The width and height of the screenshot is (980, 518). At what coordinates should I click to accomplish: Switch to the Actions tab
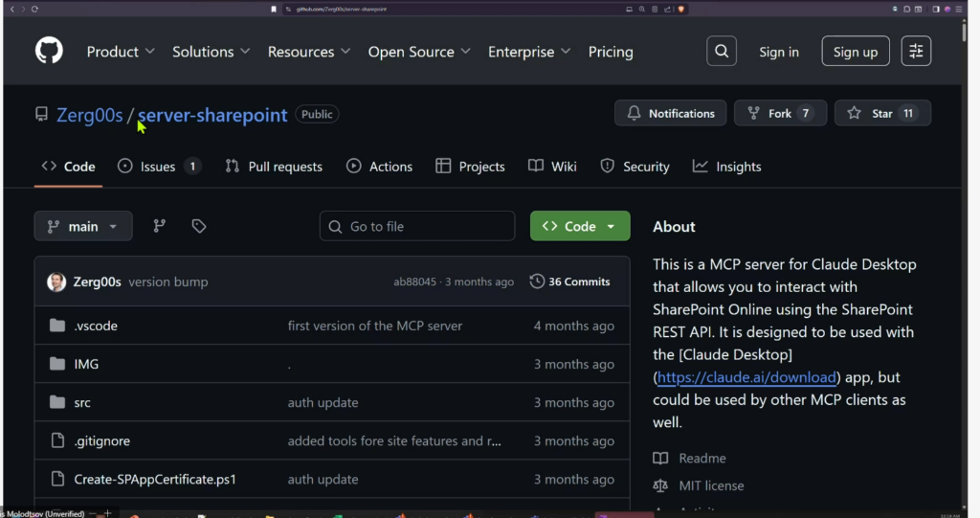click(x=379, y=167)
